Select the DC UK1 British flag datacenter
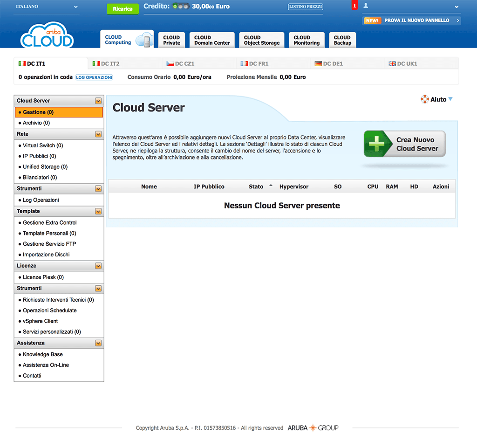 [403, 63]
